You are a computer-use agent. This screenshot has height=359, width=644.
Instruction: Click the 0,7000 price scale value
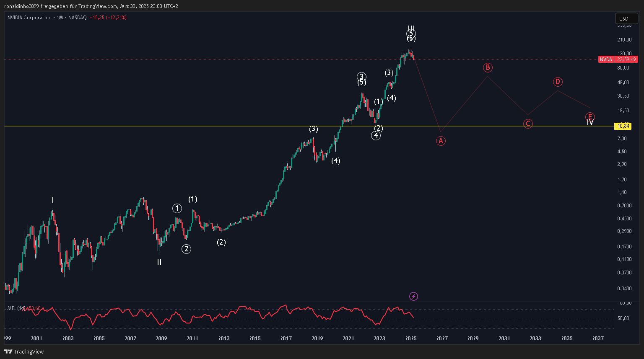(x=625, y=206)
